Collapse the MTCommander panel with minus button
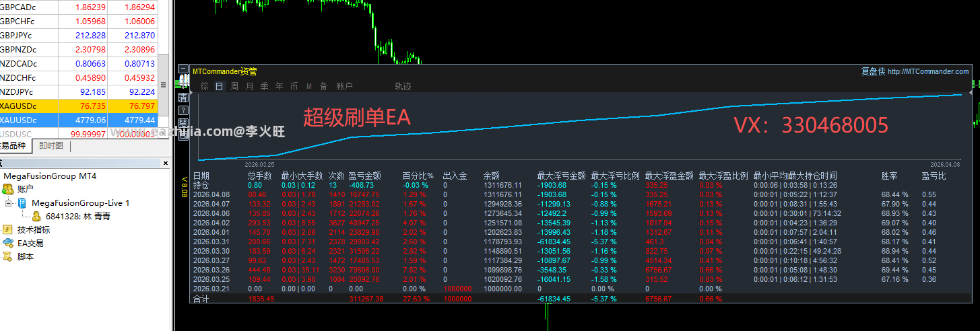 pos(183,69)
